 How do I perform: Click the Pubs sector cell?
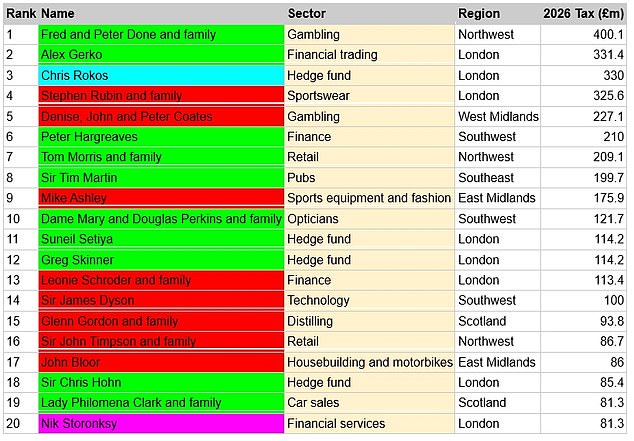pyautogui.click(x=368, y=178)
